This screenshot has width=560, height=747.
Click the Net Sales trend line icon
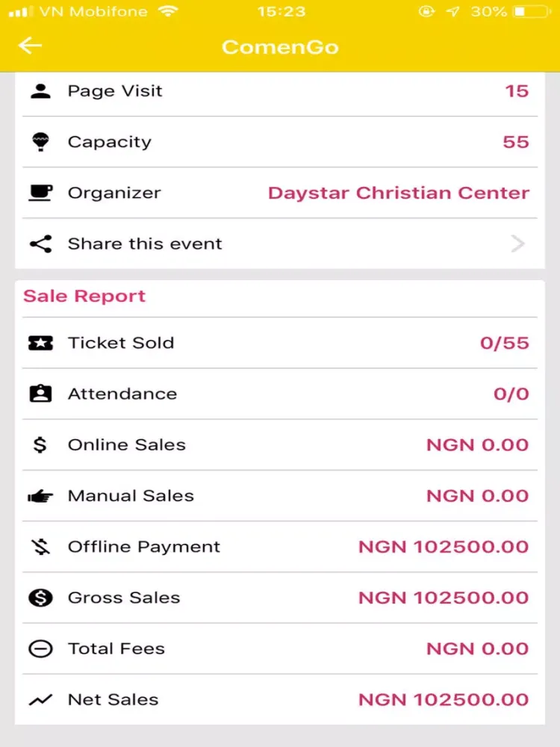tap(40, 700)
